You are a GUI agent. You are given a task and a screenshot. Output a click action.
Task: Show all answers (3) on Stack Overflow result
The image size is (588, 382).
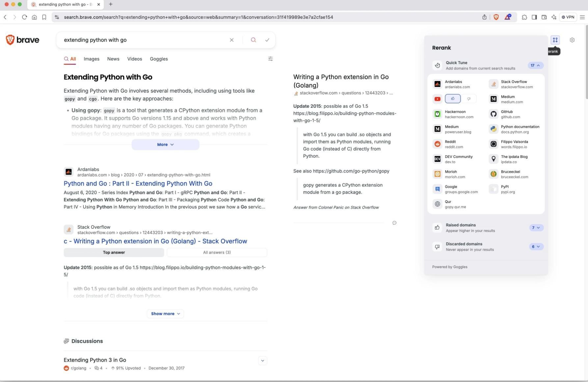(217, 252)
